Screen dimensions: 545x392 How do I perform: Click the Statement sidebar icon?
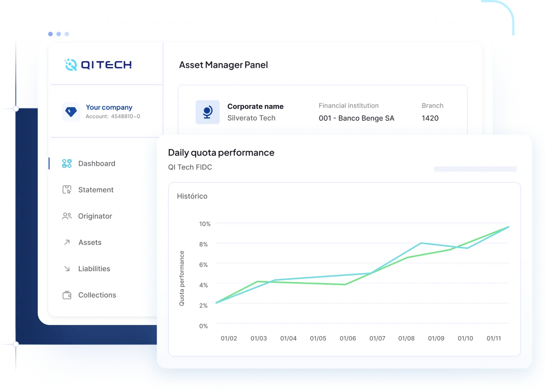pyautogui.click(x=67, y=190)
